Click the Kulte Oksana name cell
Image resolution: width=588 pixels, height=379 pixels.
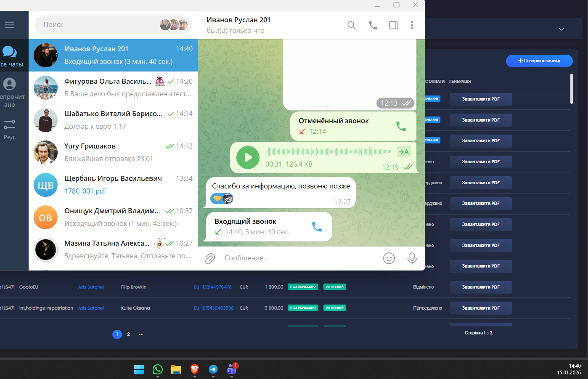pyautogui.click(x=135, y=308)
